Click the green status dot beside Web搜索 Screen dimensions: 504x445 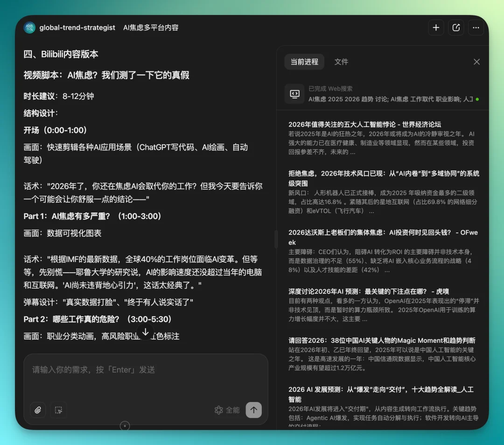pos(476,99)
